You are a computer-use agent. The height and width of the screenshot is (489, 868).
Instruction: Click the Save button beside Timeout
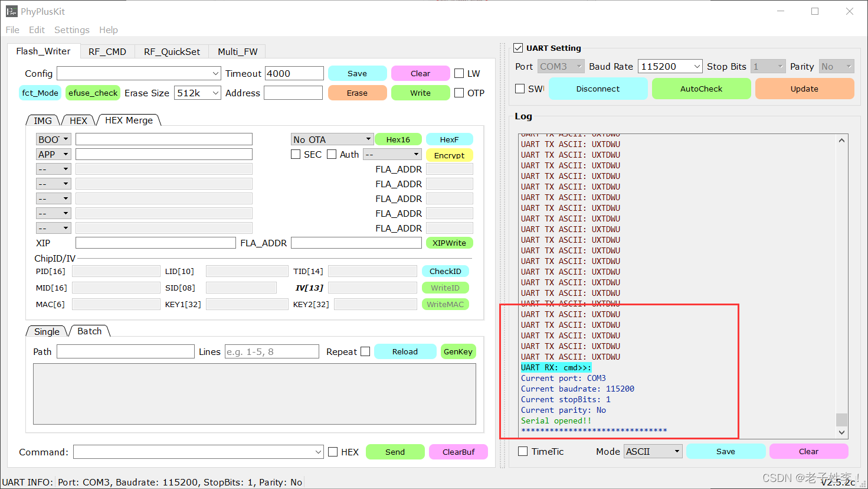pos(357,73)
